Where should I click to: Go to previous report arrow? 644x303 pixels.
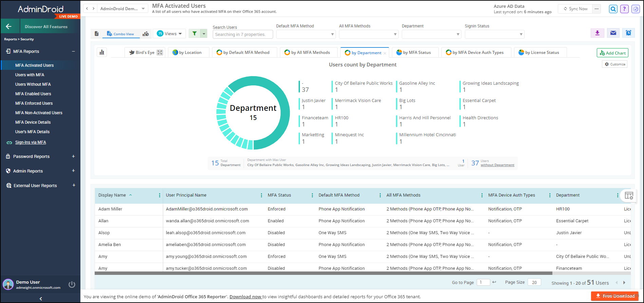pyautogui.click(x=87, y=8)
